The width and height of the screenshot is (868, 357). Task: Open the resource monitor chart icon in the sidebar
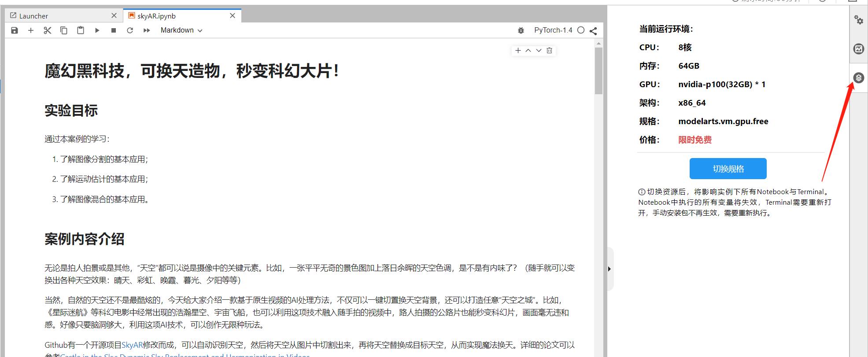(859, 49)
